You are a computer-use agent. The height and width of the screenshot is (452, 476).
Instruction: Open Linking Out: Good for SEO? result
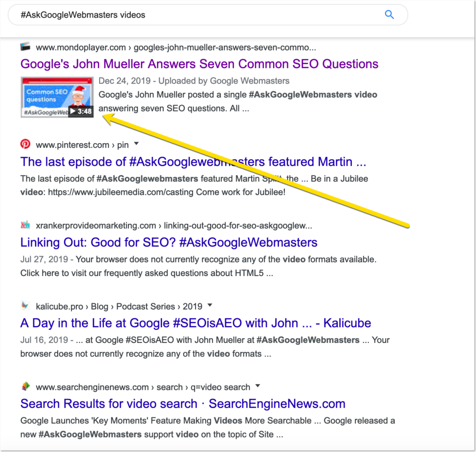tap(169, 242)
